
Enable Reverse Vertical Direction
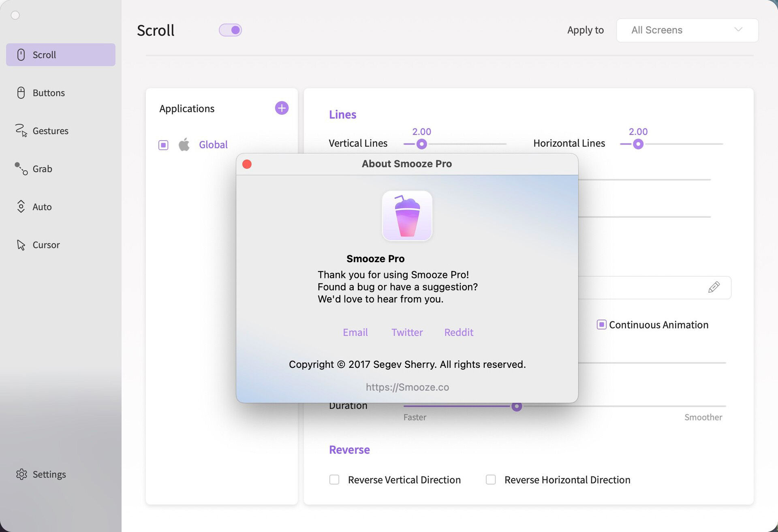334,480
